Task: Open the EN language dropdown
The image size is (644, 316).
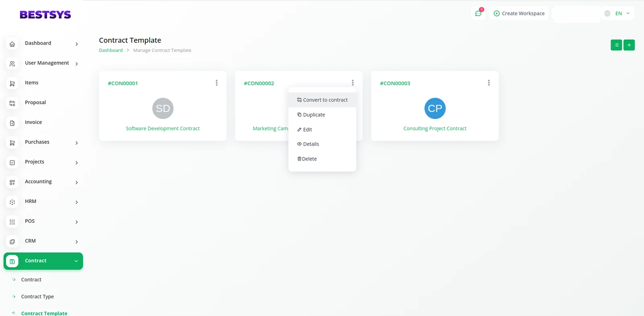Action: click(618, 13)
